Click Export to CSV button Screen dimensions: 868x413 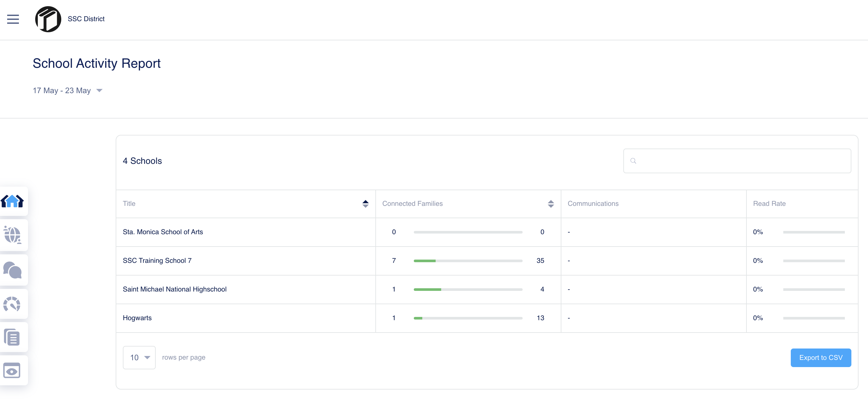(x=821, y=358)
